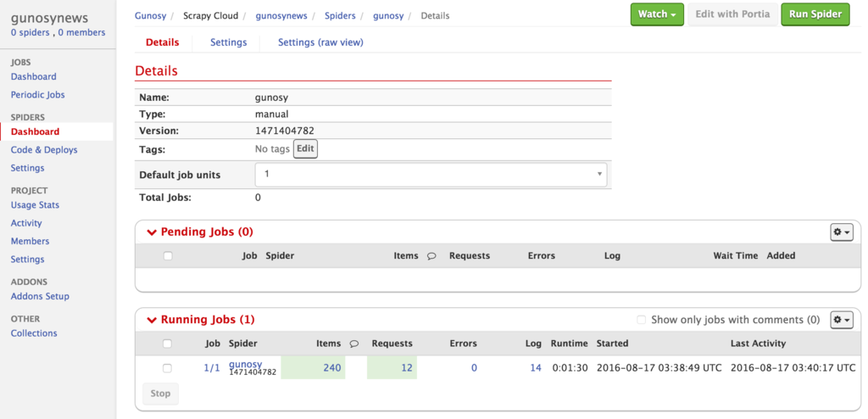Switch to the Details tab
This screenshot has height=419, width=868.
[162, 42]
